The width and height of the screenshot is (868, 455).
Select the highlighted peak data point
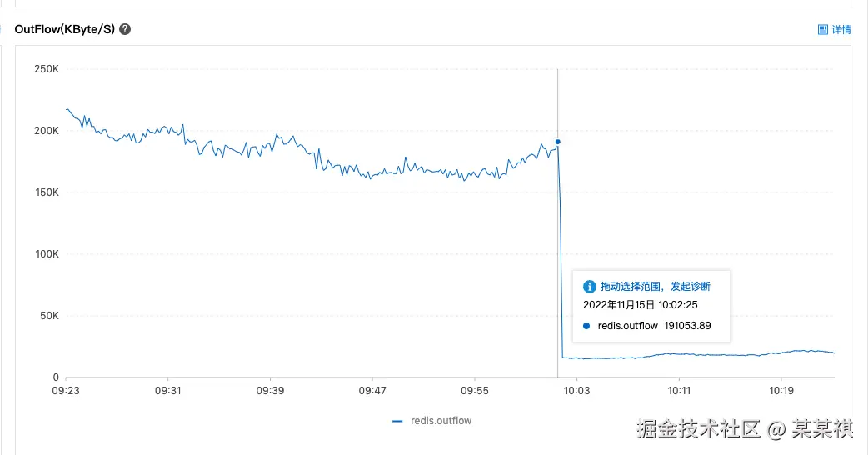click(x=557, y=142)
